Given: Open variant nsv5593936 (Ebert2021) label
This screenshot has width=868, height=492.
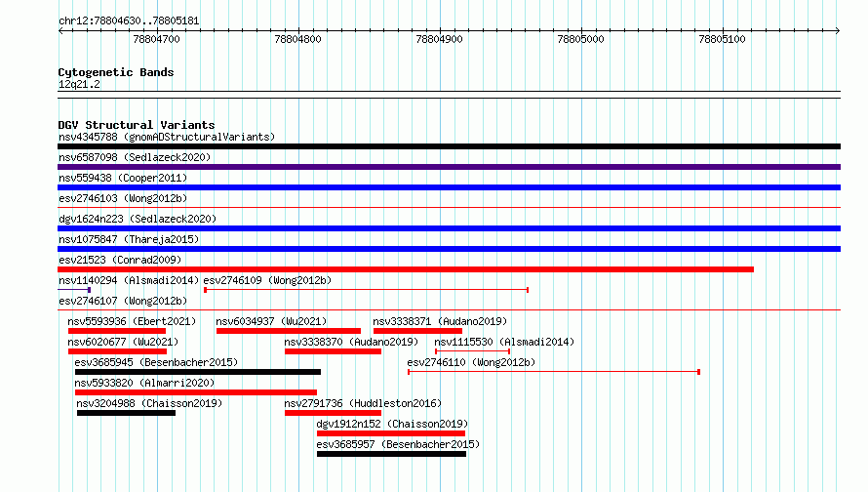Looking at the screenshot, I should point(132,321).
